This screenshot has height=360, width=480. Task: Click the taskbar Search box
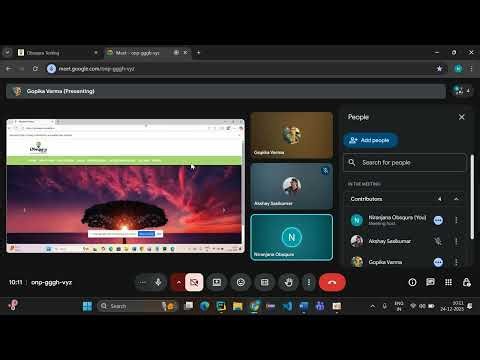coord(138,306)
